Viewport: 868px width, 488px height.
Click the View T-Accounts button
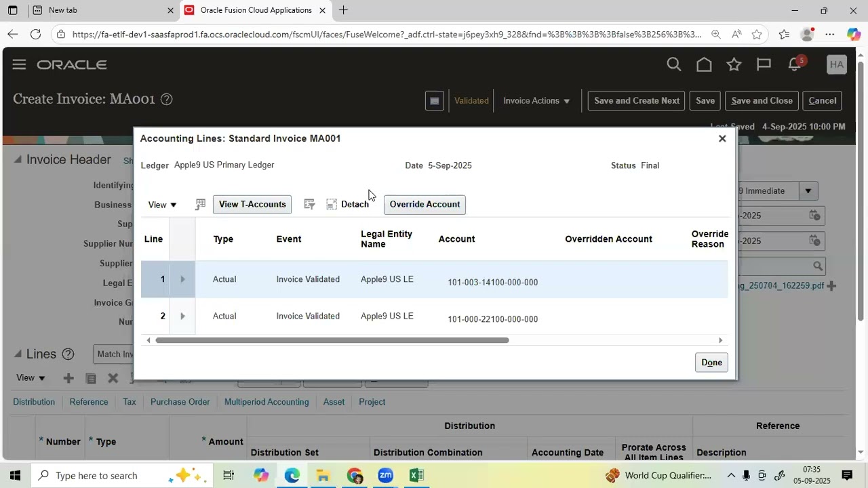pyautogui.click(x=252, y=204)
